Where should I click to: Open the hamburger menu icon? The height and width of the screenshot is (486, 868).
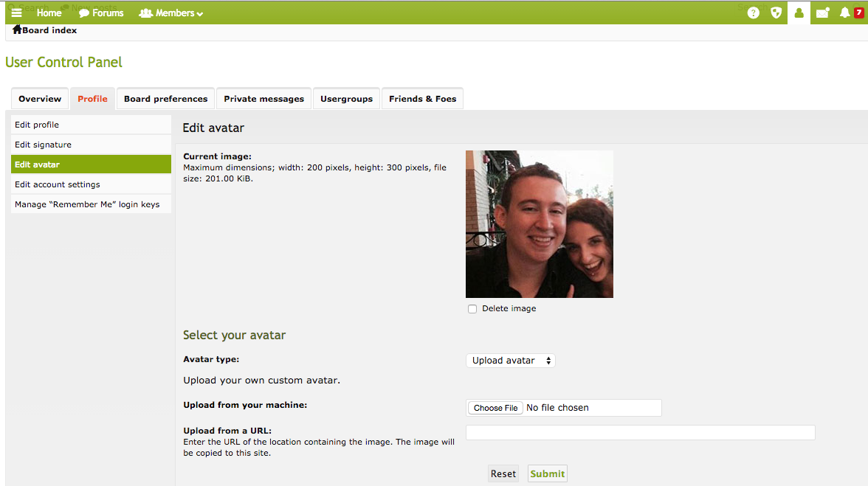(x=16, y=13)
